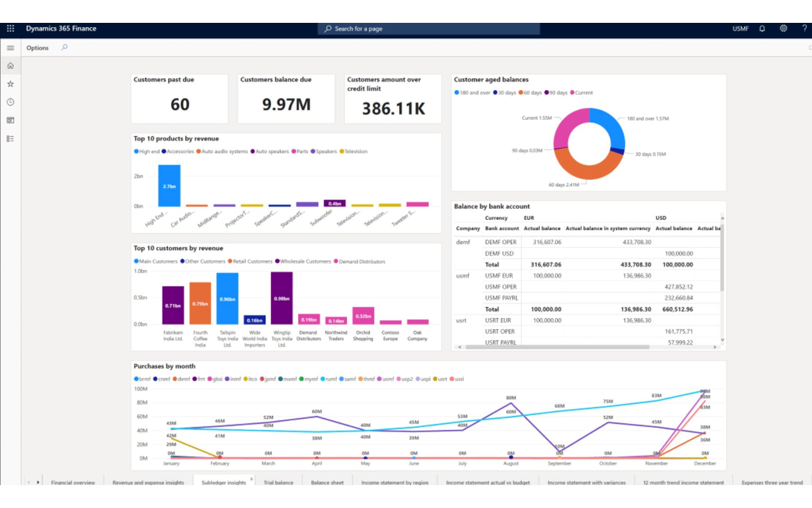Close the Subledger insights tab with x

pyautogui.click(x=251, y=479)
